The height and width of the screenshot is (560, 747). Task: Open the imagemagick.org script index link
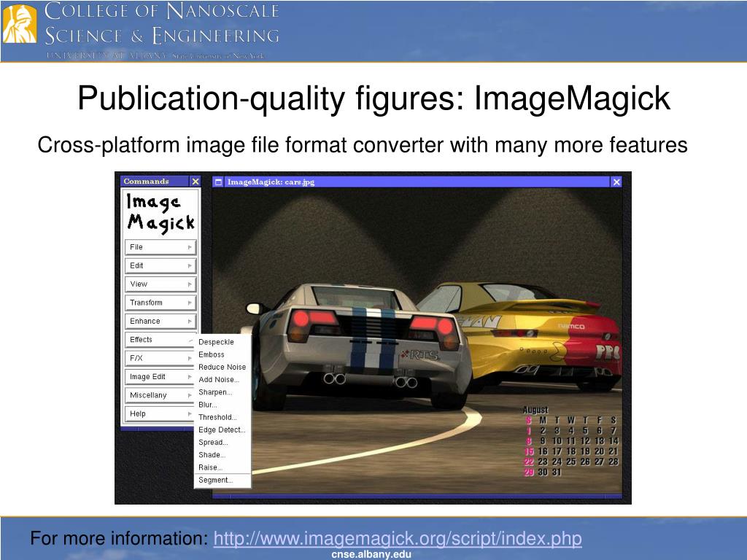(398, 539)
